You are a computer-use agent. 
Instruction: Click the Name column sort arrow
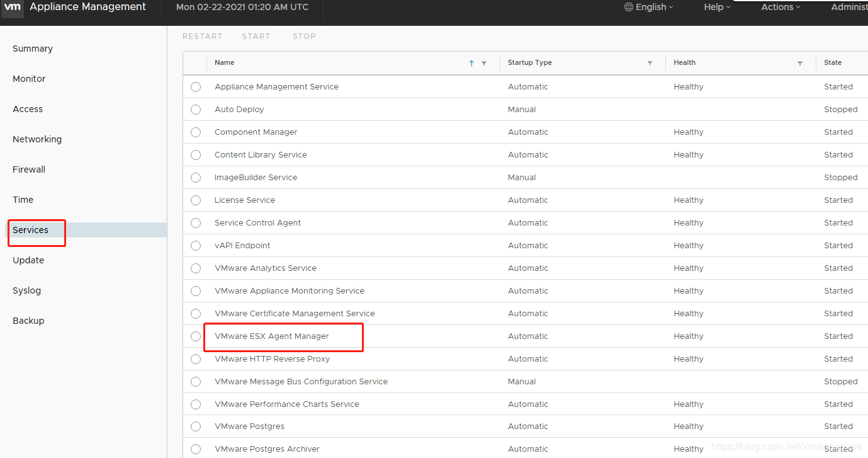(471, 63)
